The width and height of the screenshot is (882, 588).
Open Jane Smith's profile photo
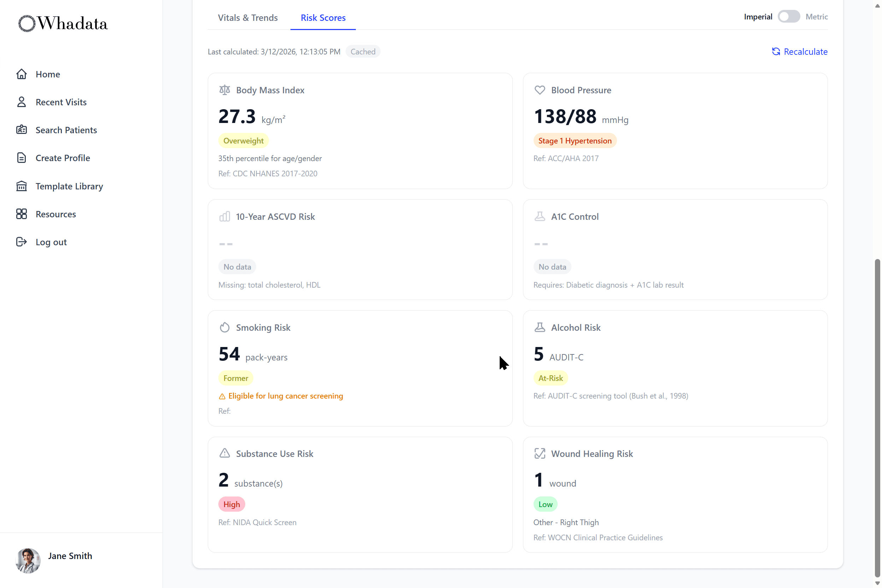tap(28, 561)
